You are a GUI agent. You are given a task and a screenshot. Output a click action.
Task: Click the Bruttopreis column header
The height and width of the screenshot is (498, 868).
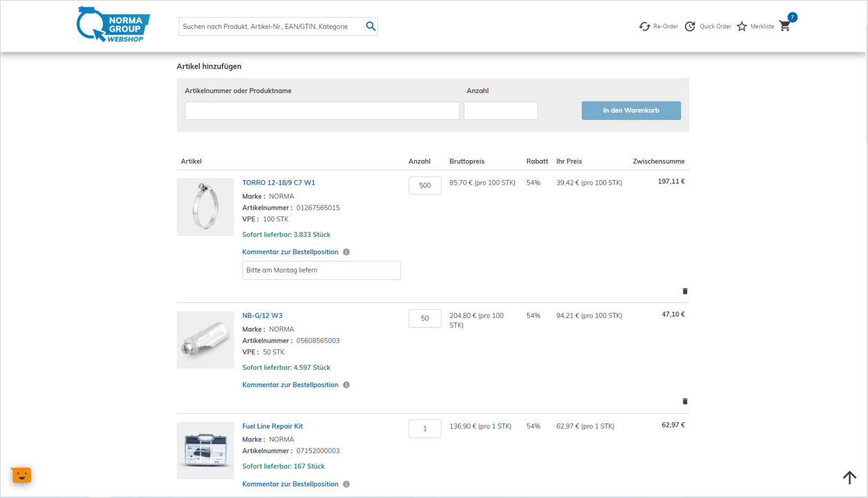467,161
